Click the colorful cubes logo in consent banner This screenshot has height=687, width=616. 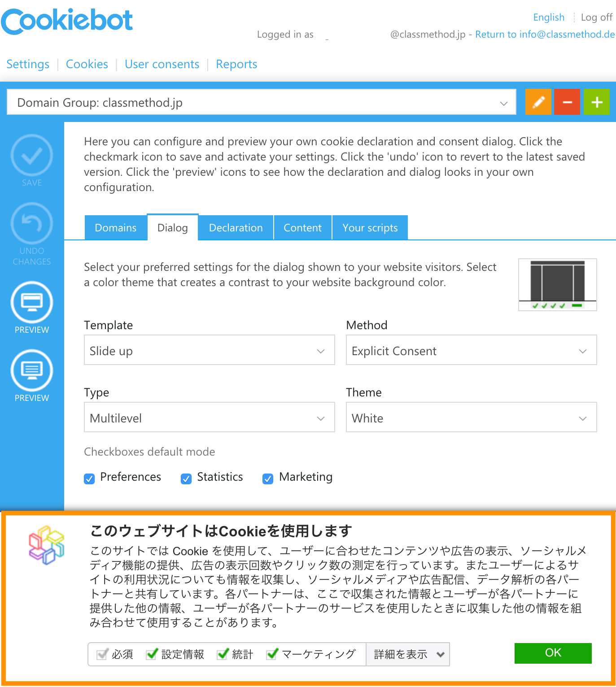47,545
